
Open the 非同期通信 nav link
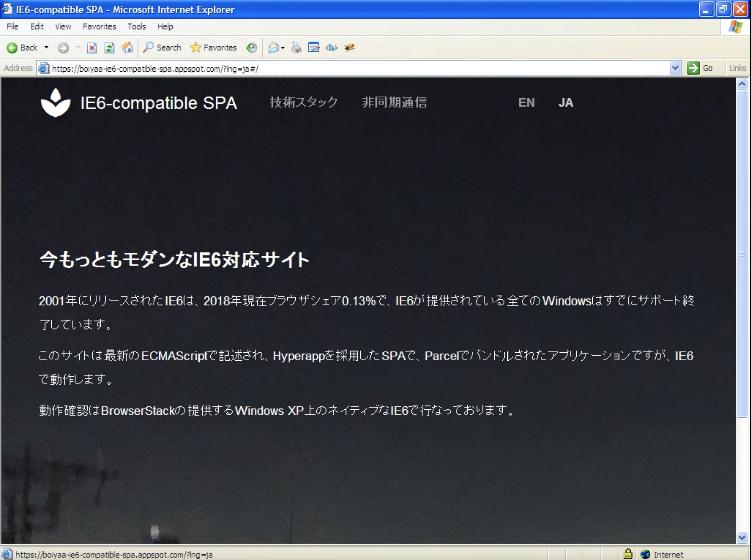pyautogui.click(x=394, y=102)
